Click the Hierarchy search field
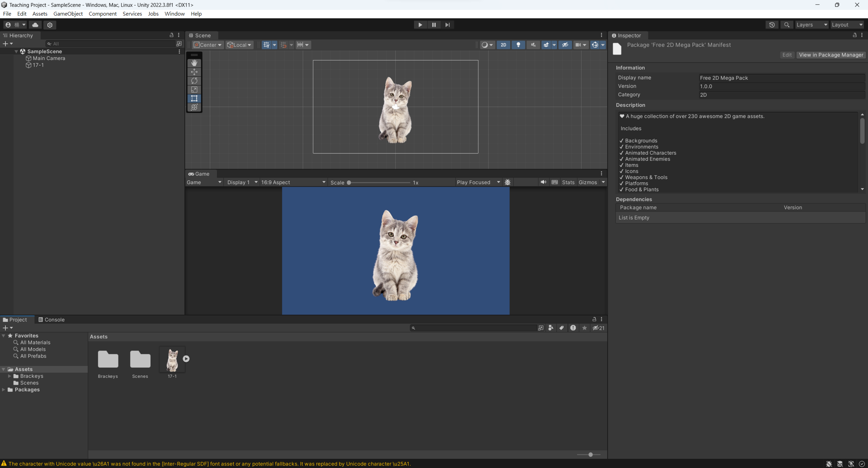Screen dimensions: 868x468 click(x=111, y=44)
